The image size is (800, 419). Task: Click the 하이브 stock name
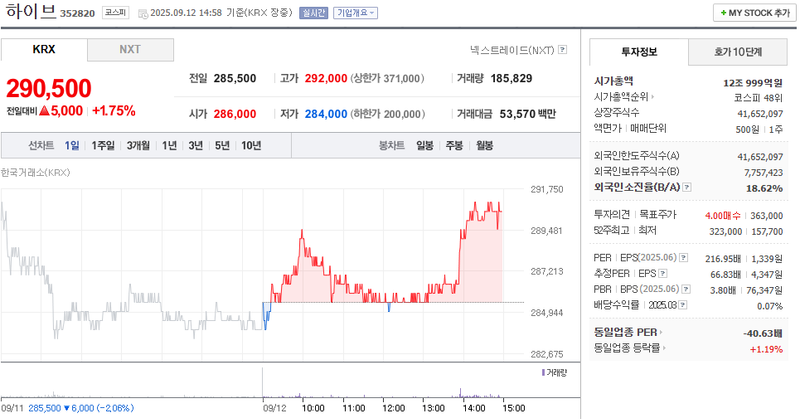point(31,11)
